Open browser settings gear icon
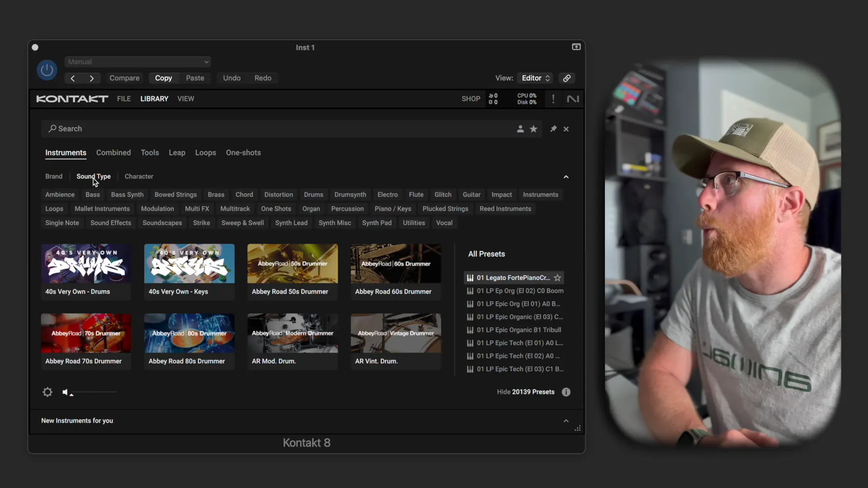The height and width of the screenshot is (488, 868). click(47, 392)
